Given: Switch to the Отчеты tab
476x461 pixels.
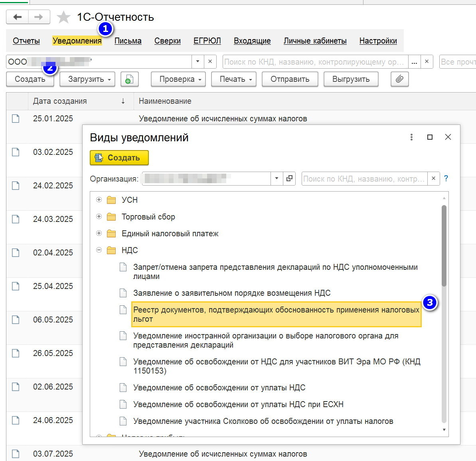Looking at the screenshot, I should 26,41.
